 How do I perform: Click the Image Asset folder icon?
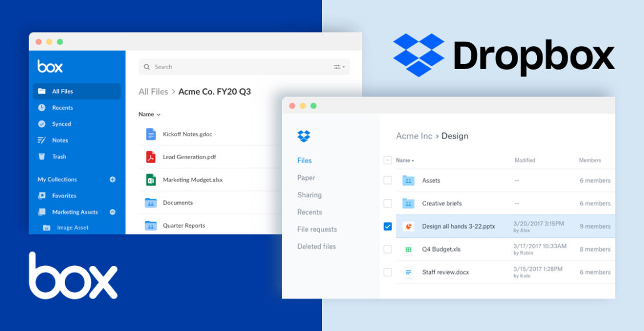tap(47, 228)
